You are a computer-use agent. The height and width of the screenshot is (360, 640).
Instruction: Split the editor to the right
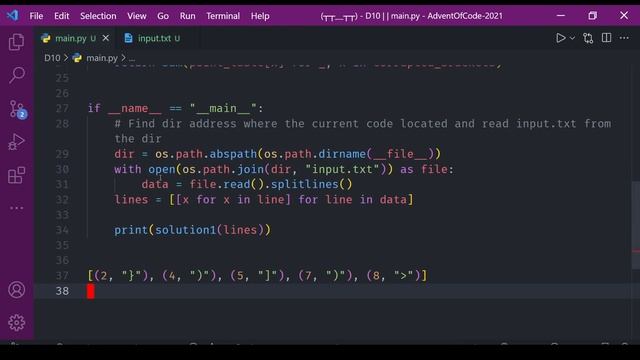[607, 38]
